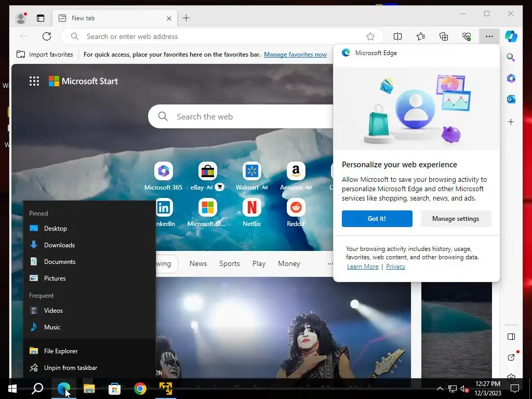
Task: Add a sidebar app with plus icon
Action: coord(511,122)
